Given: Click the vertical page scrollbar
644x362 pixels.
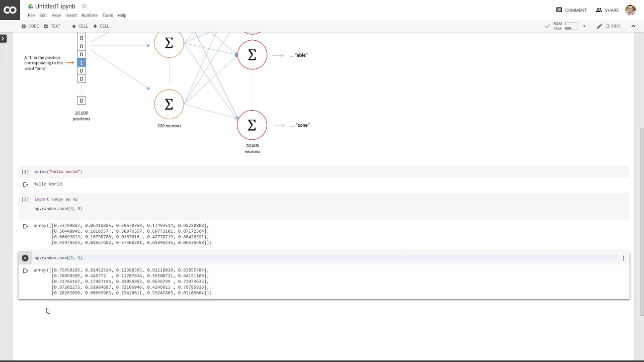Looking at the screenshot, I should (x=641, y=221).
